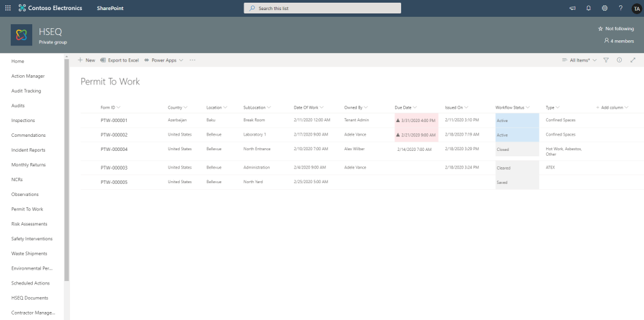The image size is (644, 320).
Task: Open item PTW-000004
Action: (x=114, y=149)
